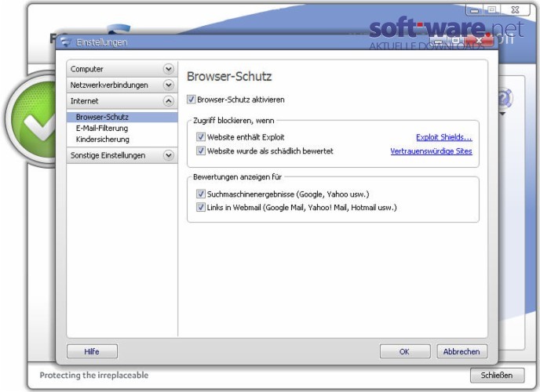540x392 pixels.
Task: Uncheck Suchmaschinenergebnisse ratings checkbox
Action: (201, 194)
